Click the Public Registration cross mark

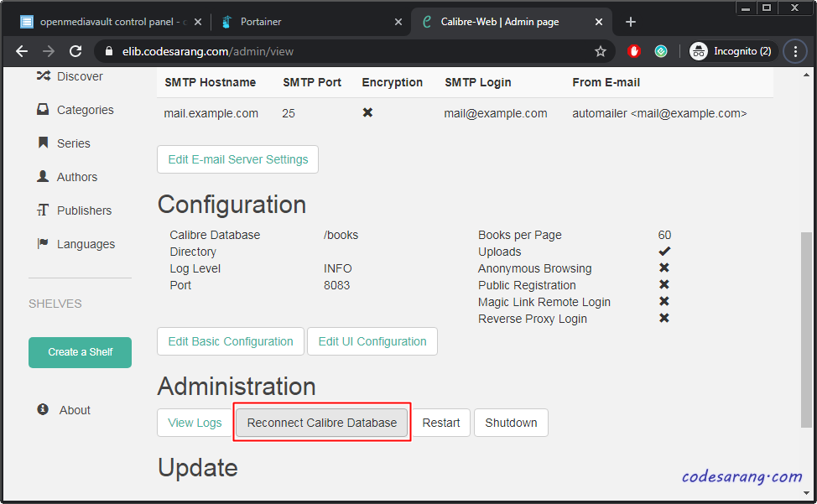point(663,284)
